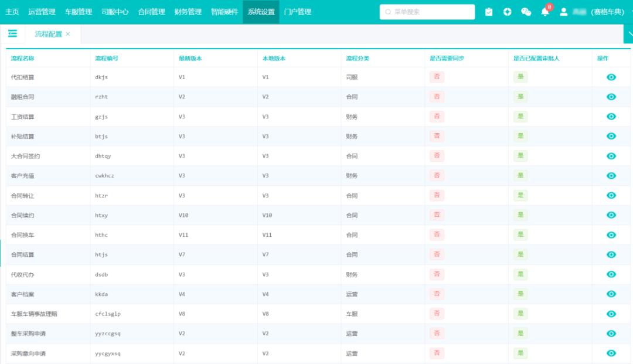
Task: Open 合同管理 menu
Action: pos(151,12)
